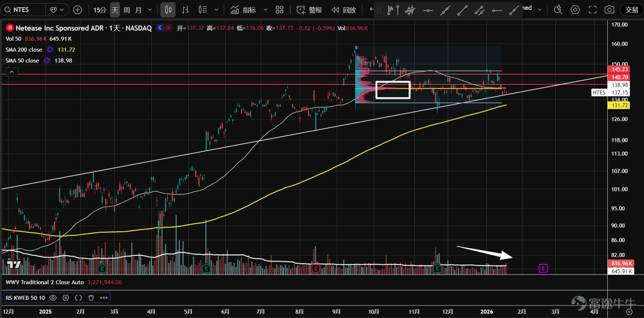Open the diamond plan dropdown beside NTES
The image size is (644, 318).
click(57, 10)
